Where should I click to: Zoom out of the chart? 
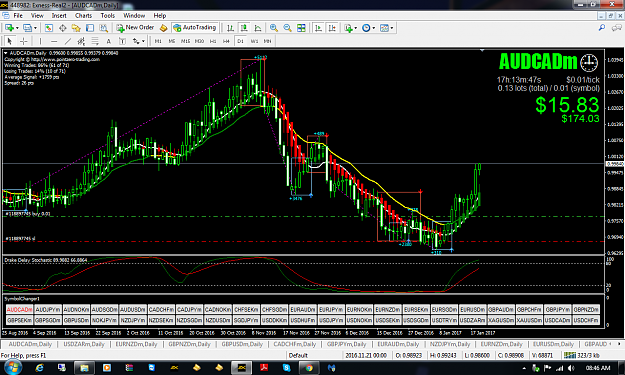287,28
